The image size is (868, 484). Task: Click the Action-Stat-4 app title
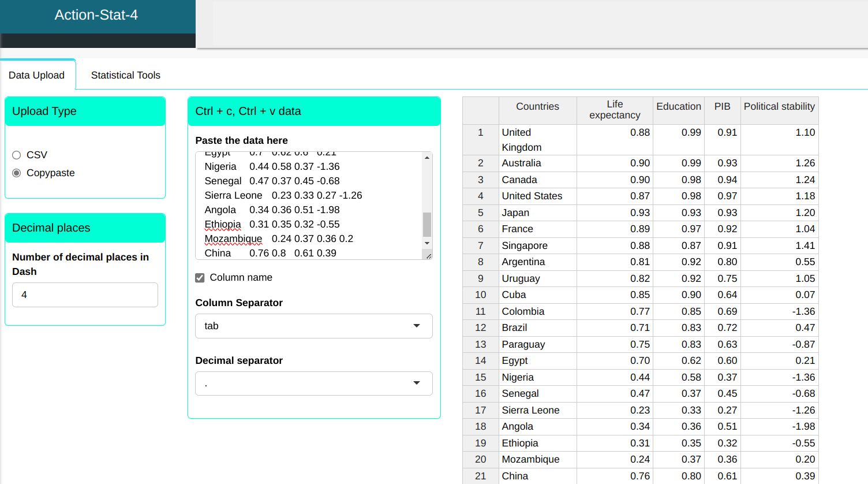coord(96,15)
